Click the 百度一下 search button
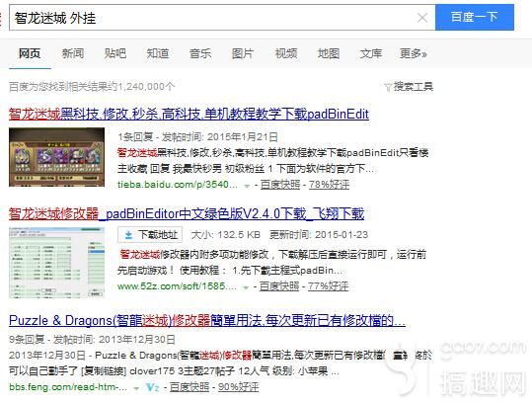532x404 pixels. (x=475, y=17)
